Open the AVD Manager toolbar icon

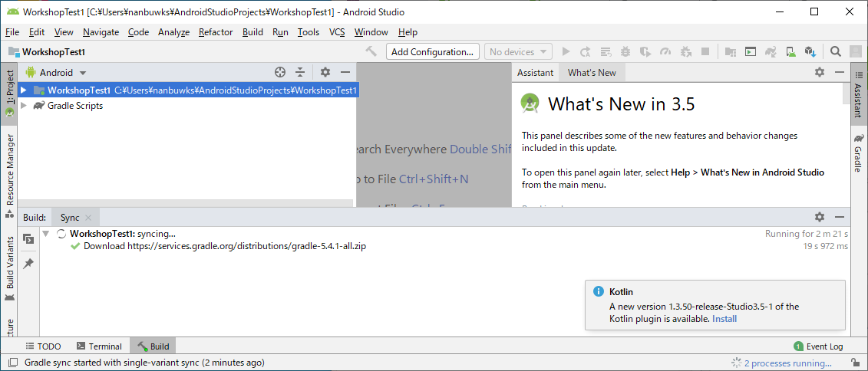[790, 52]
